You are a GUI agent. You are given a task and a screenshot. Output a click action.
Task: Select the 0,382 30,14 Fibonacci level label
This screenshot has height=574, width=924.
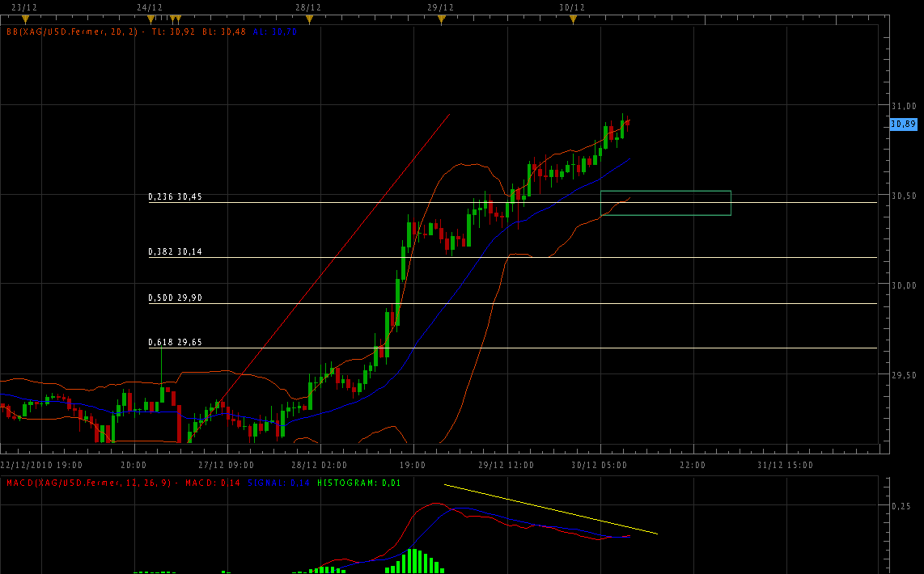(x=175, y=251)
